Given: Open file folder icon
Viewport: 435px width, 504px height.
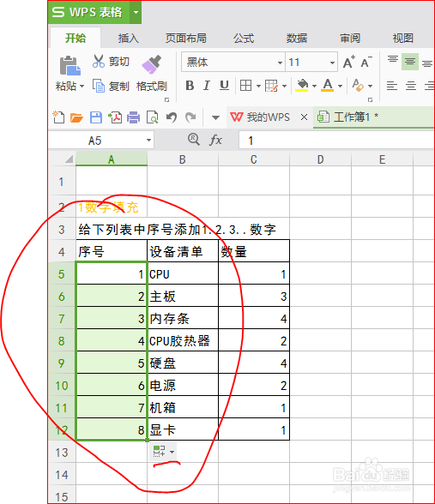Looking at the screenshot, I should tap(76, 117).
